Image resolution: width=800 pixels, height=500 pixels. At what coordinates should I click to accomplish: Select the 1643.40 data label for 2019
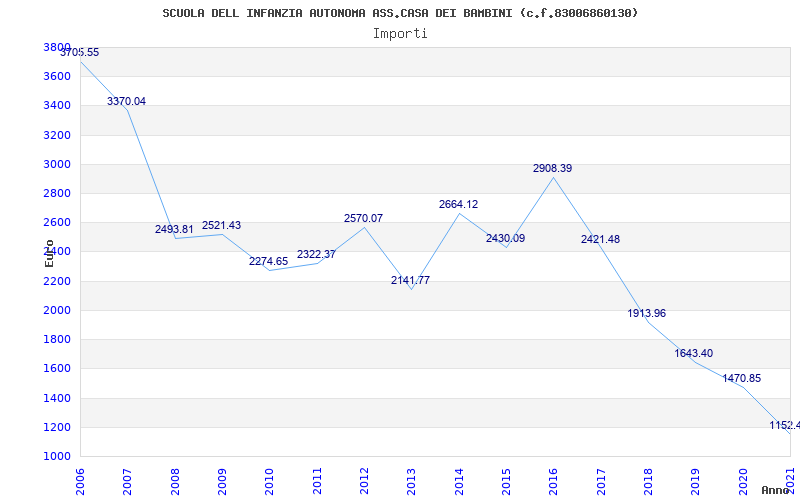(x=694, y=354)
